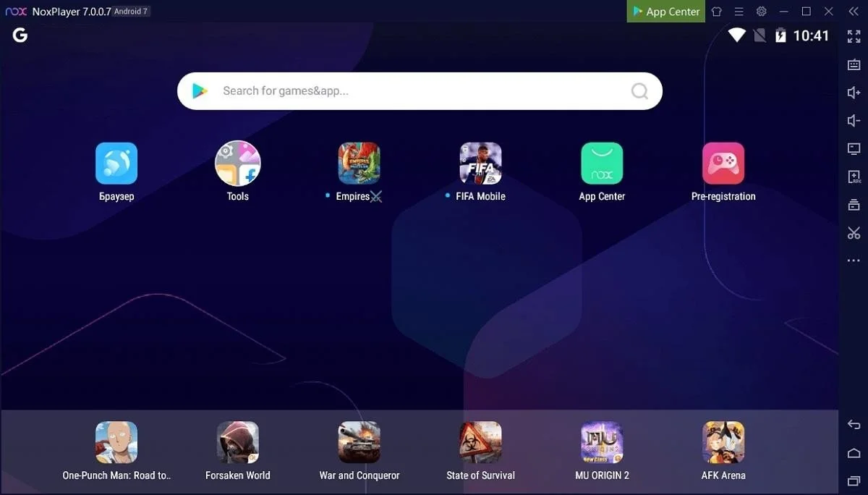868x495 pixels.
Task: Open keyboard mapping tool in sidebar
Action: [854, 64]
